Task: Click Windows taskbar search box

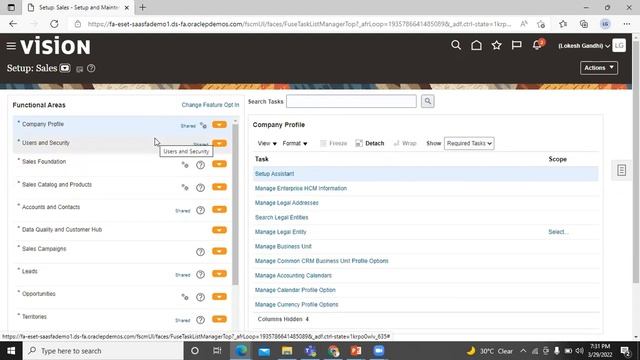Action: pyautogui.click(x=104, y=351)
